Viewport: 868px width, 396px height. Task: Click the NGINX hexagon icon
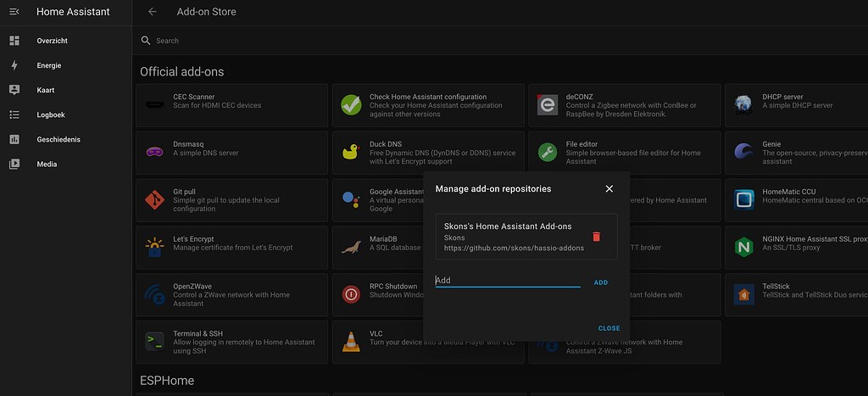[743, 247]
